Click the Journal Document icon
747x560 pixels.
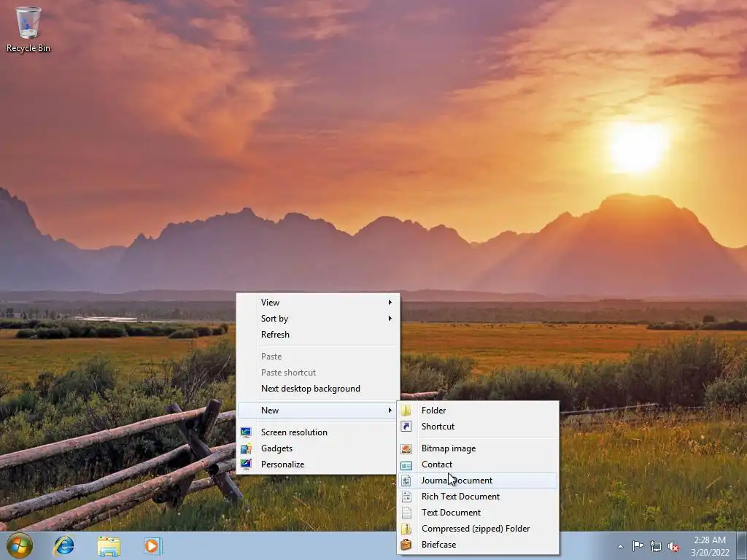[x=406, y=481]
